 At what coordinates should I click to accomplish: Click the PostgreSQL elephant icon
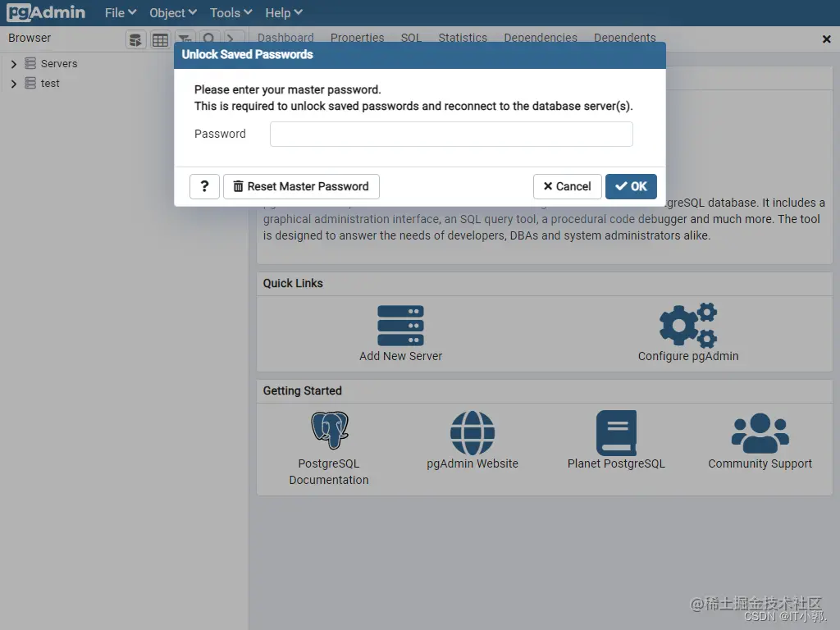(330, 430)
